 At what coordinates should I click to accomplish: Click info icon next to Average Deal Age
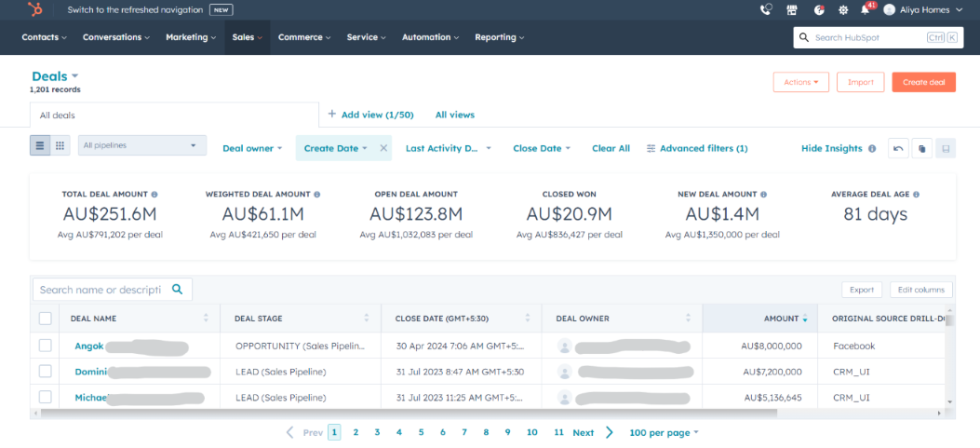click(917, 195)
